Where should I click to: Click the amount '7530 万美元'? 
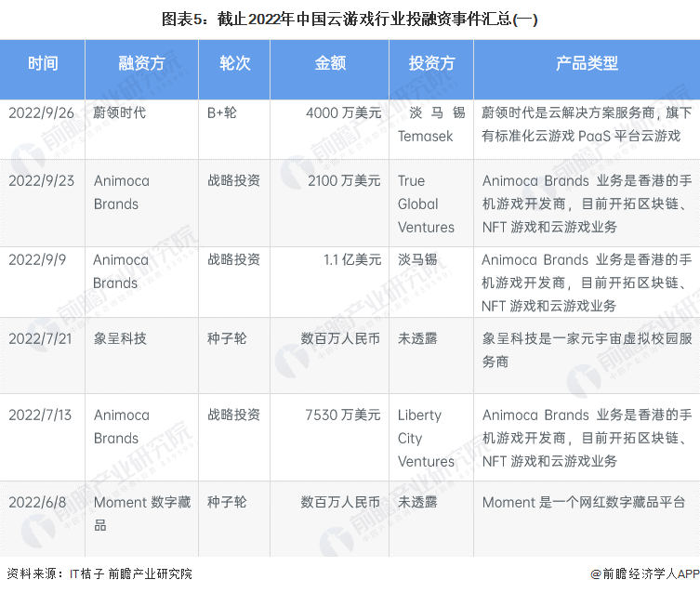pos(343,415)
